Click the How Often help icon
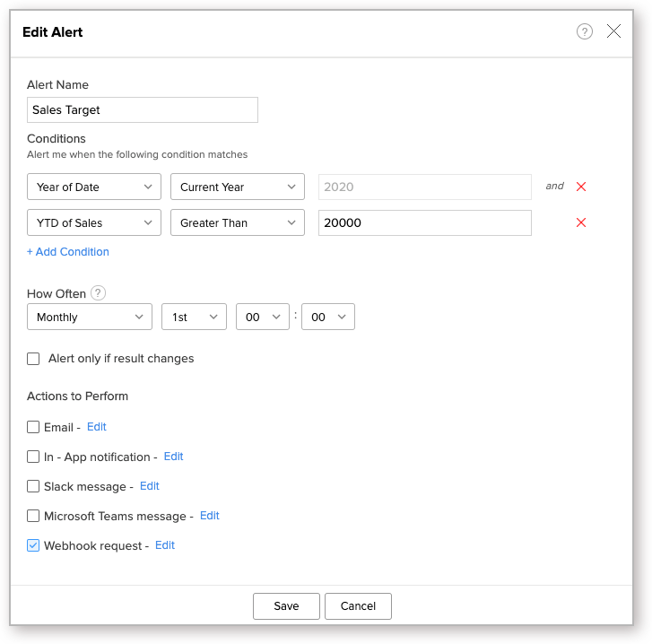 [99, 293]
